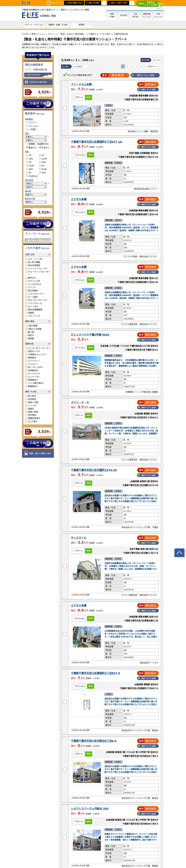186x868 pixels.
Task: Uncheck the 礼金なし checkbox
Action: [40, 147]
